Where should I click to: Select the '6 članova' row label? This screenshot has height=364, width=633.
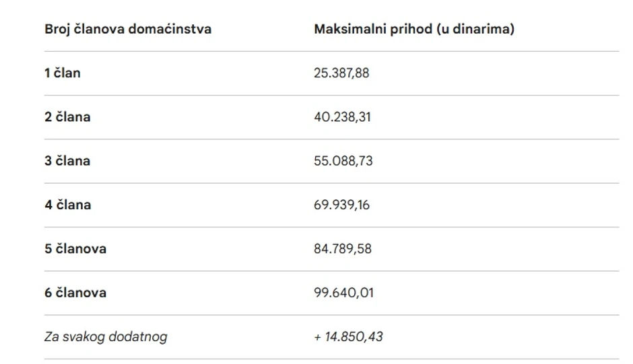(75, 293)
